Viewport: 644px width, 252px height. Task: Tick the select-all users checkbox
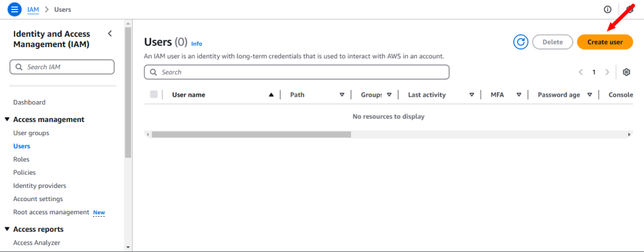tap(154, 94)
